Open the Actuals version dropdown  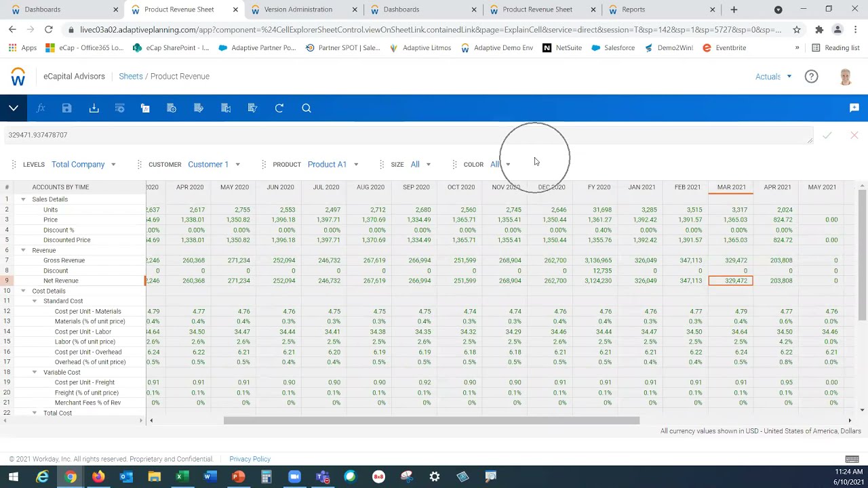pyautogui.click(x=774, y=77)
